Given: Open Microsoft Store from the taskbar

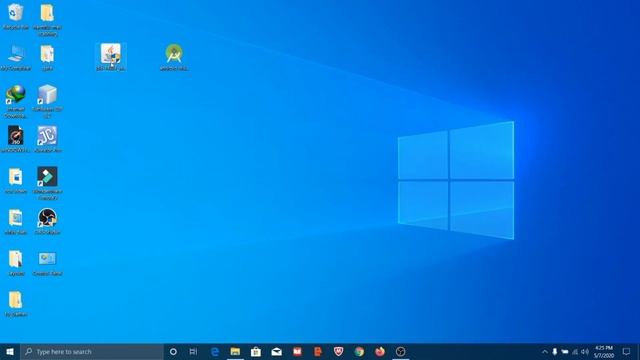Looking at the screenshot, I should coord(256,352).
